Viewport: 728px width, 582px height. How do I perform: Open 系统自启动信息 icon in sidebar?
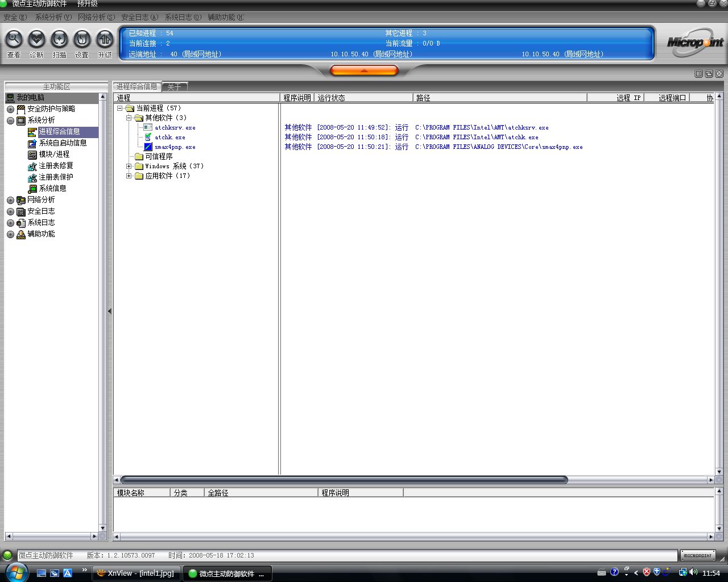point(32,143)
